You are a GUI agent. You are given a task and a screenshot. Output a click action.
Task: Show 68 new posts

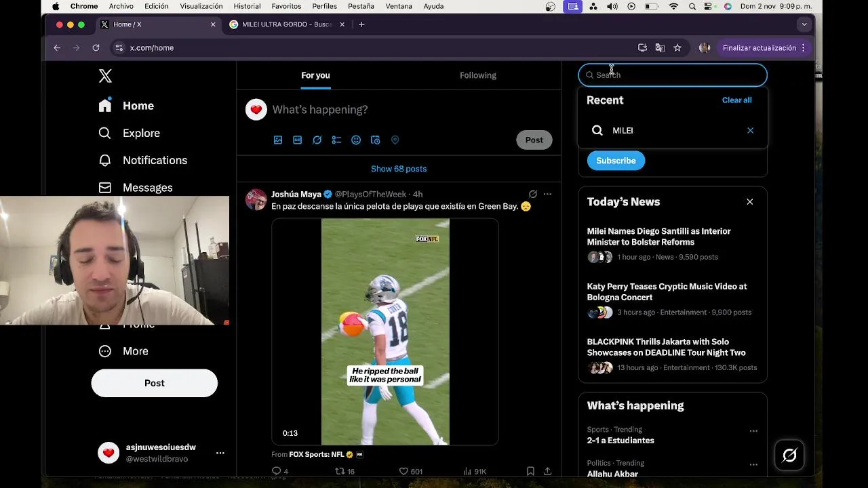[399, 169]
